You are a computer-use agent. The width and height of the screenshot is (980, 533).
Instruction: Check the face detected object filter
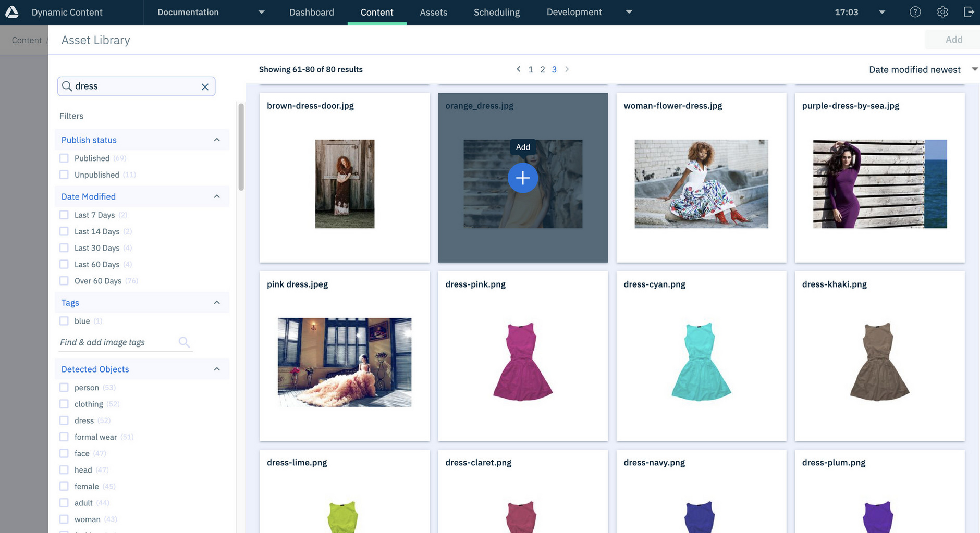(64, 453)
